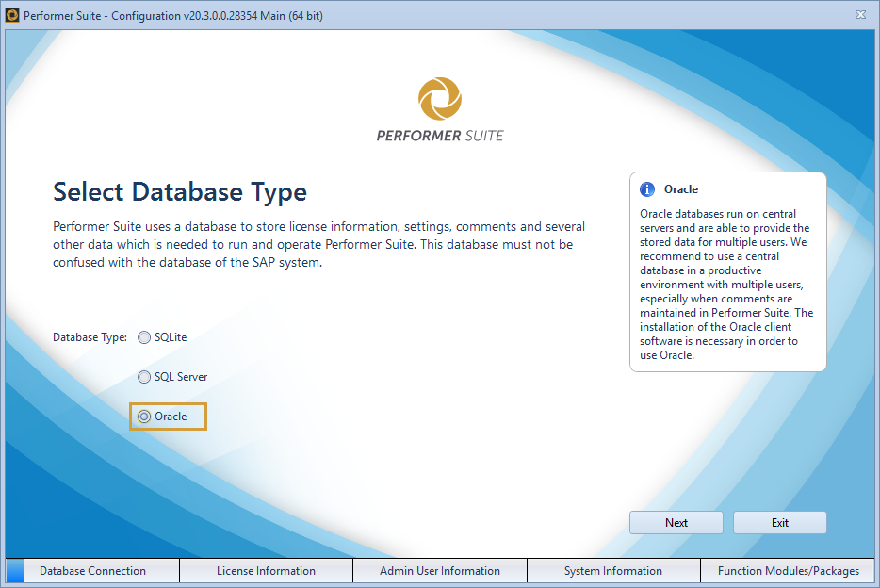This screenshot has height=588, width=880.
Task: Select the SQLite database type
Action: pos(143,336)
